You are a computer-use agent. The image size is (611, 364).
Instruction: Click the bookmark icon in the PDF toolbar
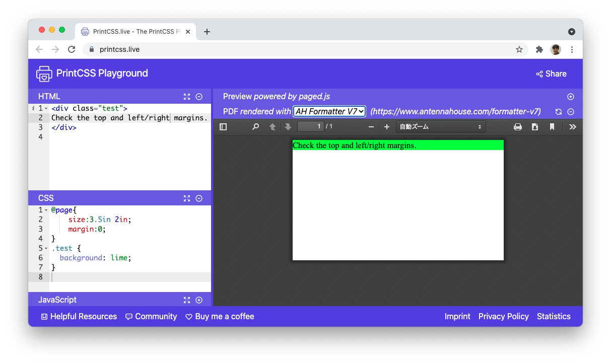pos(552,126)
